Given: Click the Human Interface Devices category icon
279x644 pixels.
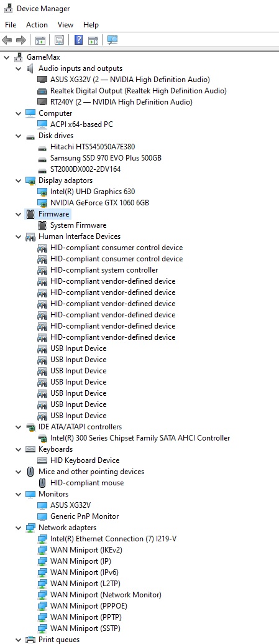Looking at the screenshot, I should (30, 236).
